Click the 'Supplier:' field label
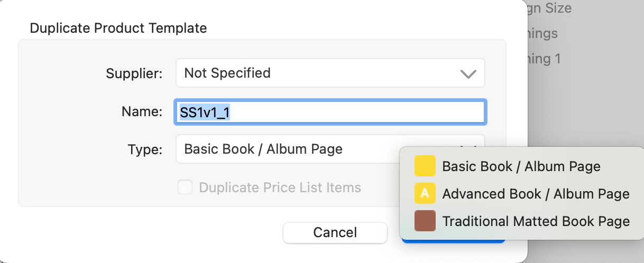This screenshot has height=263, width=644. coord(134,73)
